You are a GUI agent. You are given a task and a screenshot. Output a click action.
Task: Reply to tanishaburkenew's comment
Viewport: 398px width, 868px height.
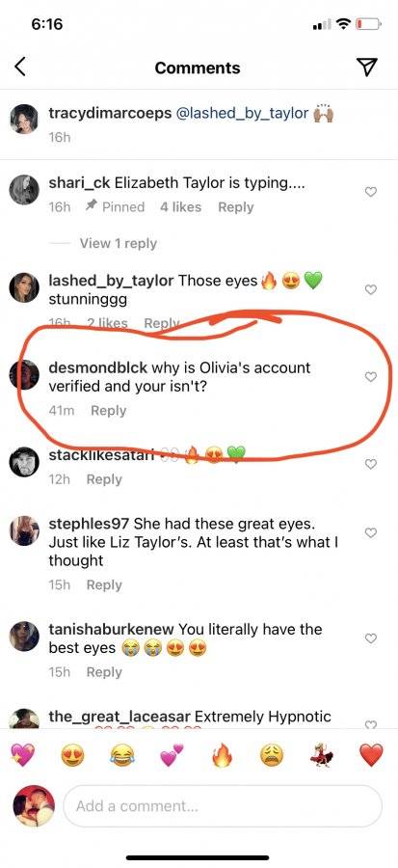pyautogui.click(x=104, y=672)
